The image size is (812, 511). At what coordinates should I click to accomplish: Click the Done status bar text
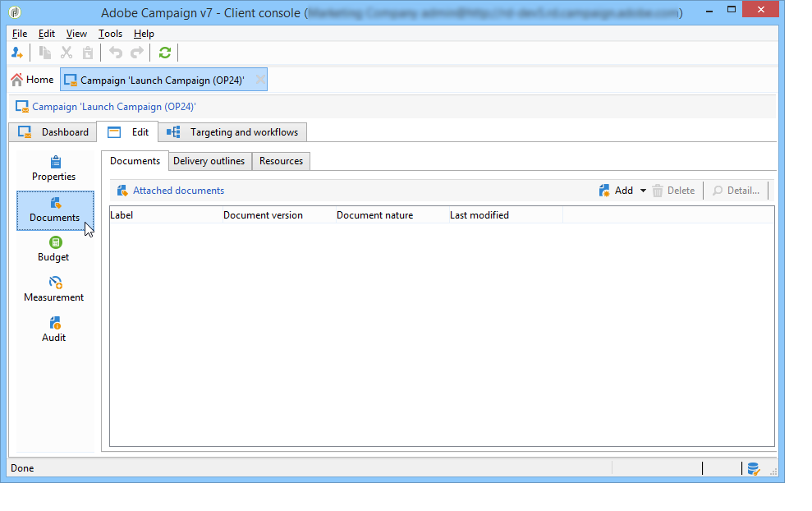pos(22,468)
